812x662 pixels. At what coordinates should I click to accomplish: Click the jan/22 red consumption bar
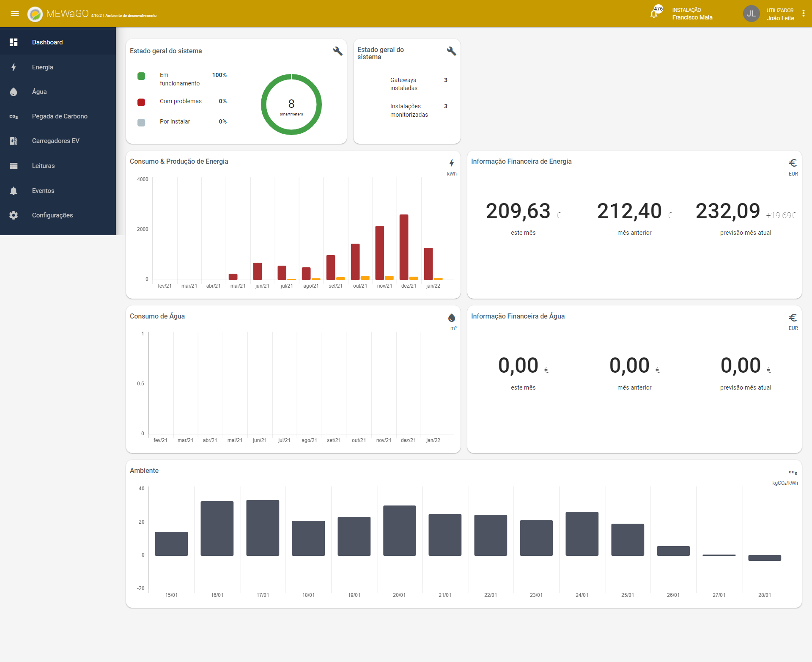428,264
